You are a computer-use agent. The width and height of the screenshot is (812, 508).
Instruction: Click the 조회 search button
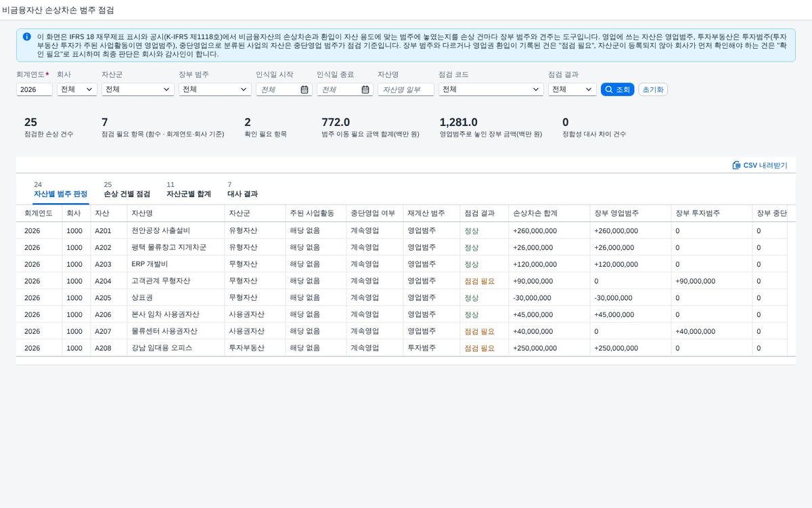coord(617,89)
